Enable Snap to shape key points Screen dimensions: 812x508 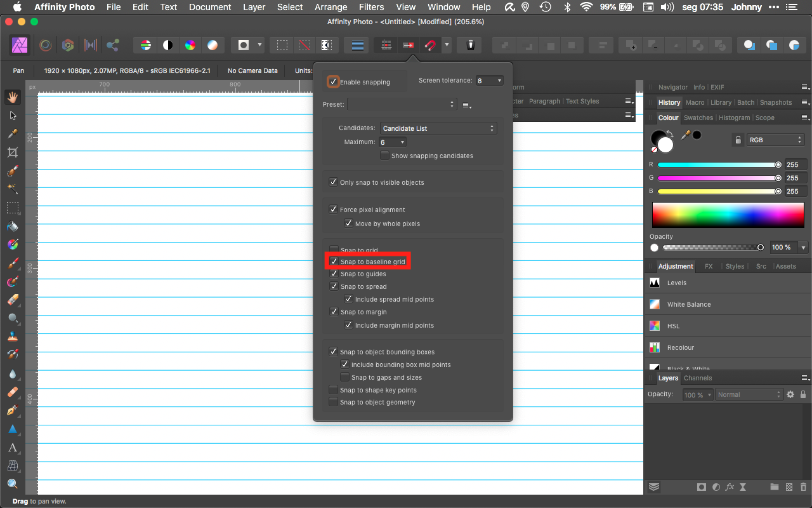tap(333, 390)
